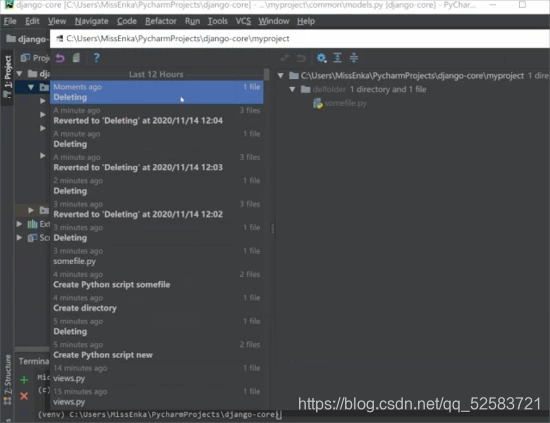
Task: Select 'Create Python script new' entry
Action: coord(156,350)
